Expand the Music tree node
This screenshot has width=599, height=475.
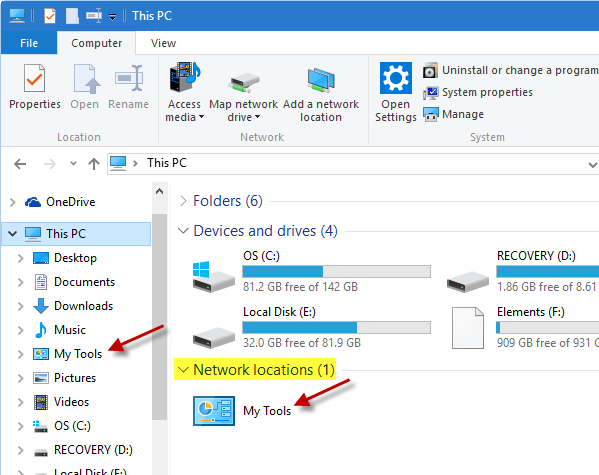click(x=21, y=331)
